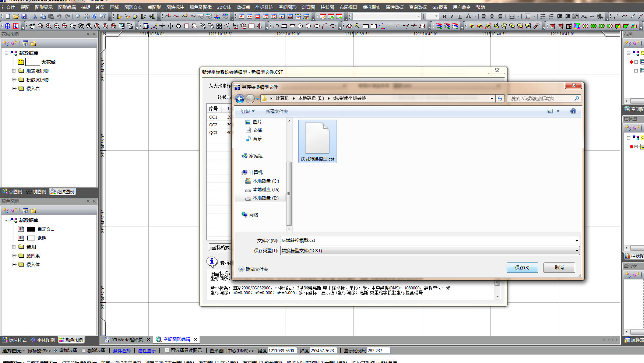Viewport: 644px width, 363px height.
Task: Click the change view icon in dialog
Action: click(x=550, y=111)
